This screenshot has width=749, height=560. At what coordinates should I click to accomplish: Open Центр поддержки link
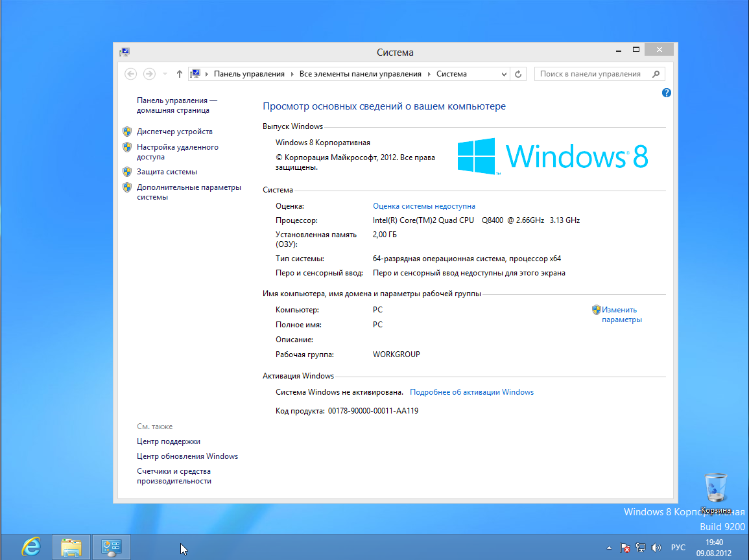(x=168, y=441)
